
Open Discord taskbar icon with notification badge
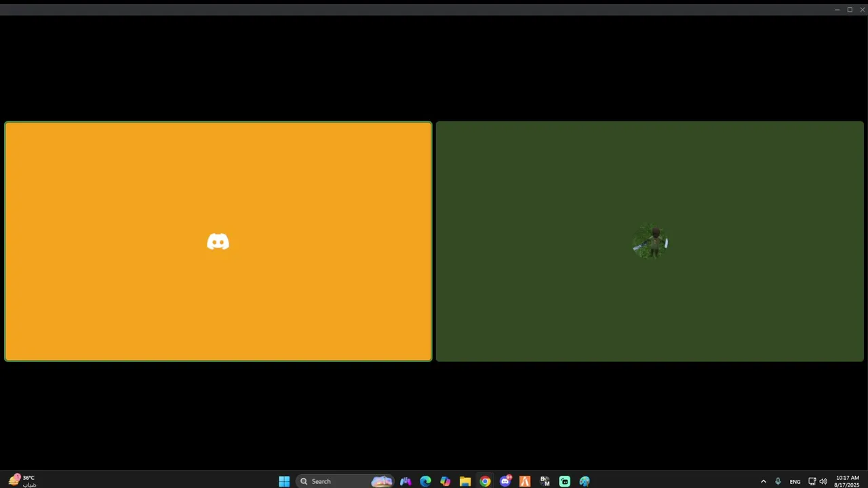[x=505, y=481]
